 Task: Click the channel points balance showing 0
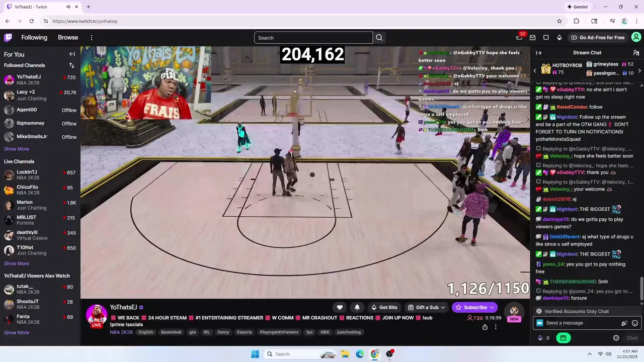coord(543,338)
